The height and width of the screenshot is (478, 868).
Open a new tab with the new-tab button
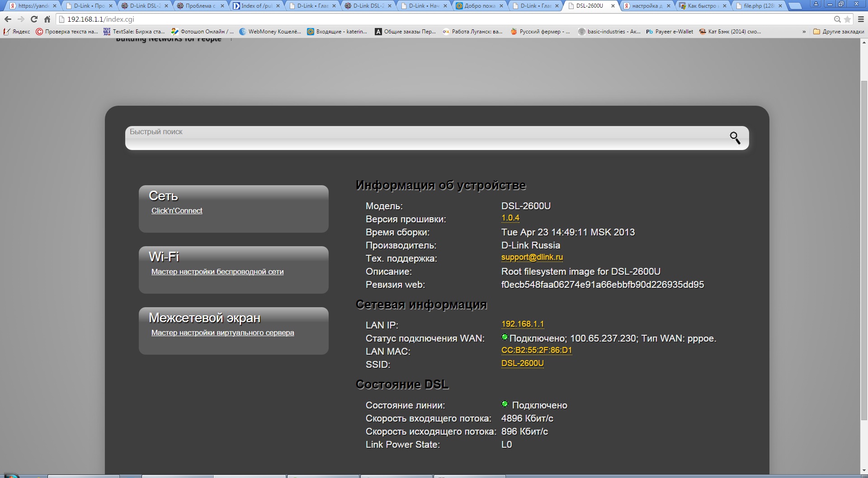tap(795, 6)
